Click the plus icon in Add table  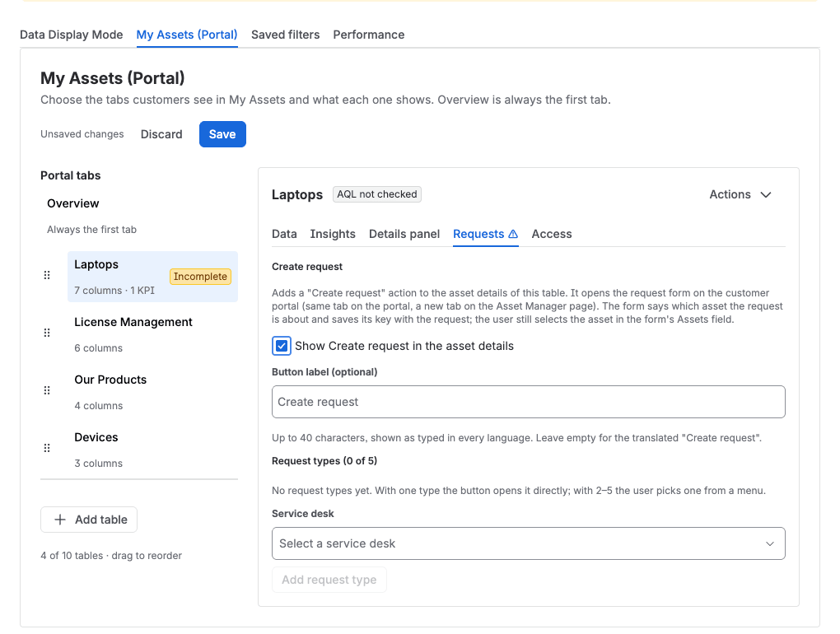pyautogui.click(x=60, y=520)
